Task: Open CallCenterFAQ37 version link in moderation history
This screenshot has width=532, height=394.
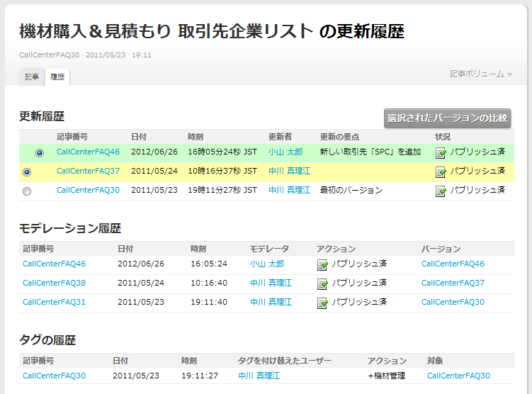Action: click(x=453, y=283)
